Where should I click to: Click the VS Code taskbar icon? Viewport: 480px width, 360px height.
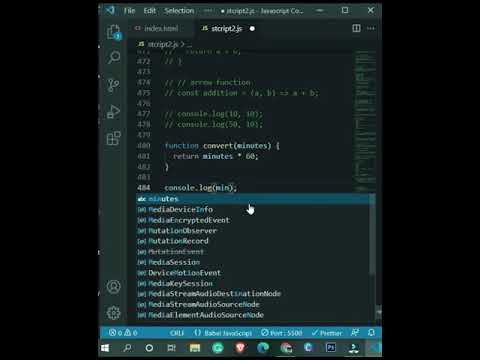374,348
